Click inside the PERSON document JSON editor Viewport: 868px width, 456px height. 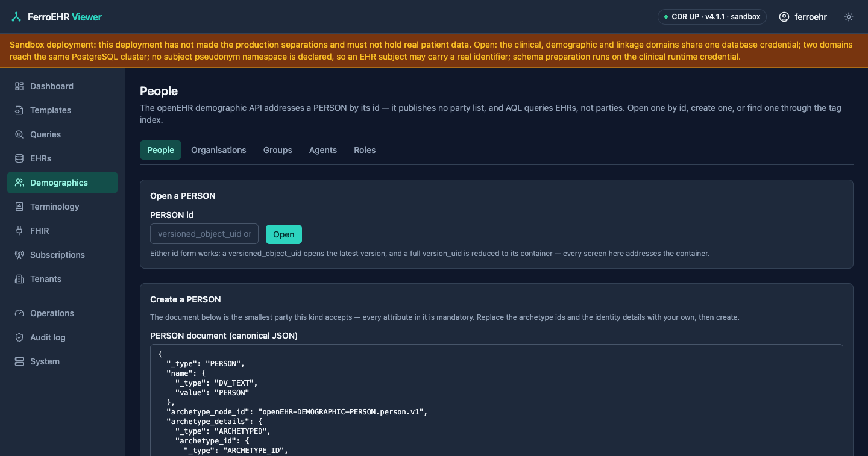(497, 400)
